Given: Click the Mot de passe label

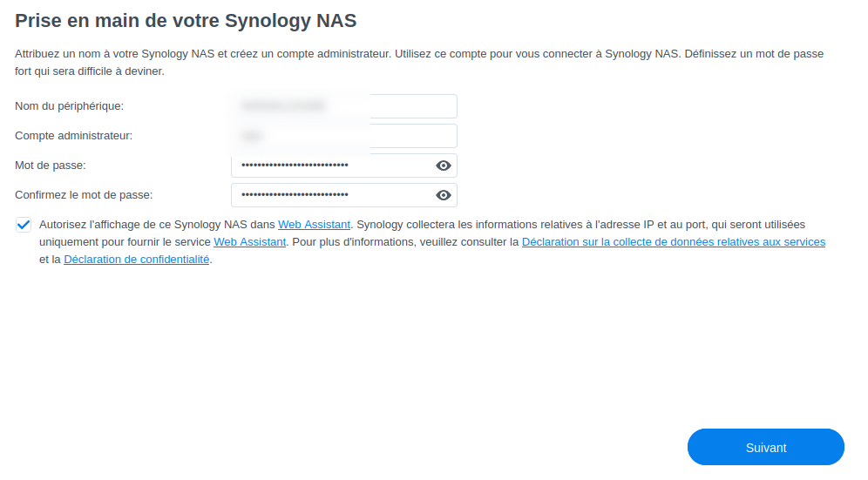Looking at the screenshot, I should 51,166.
